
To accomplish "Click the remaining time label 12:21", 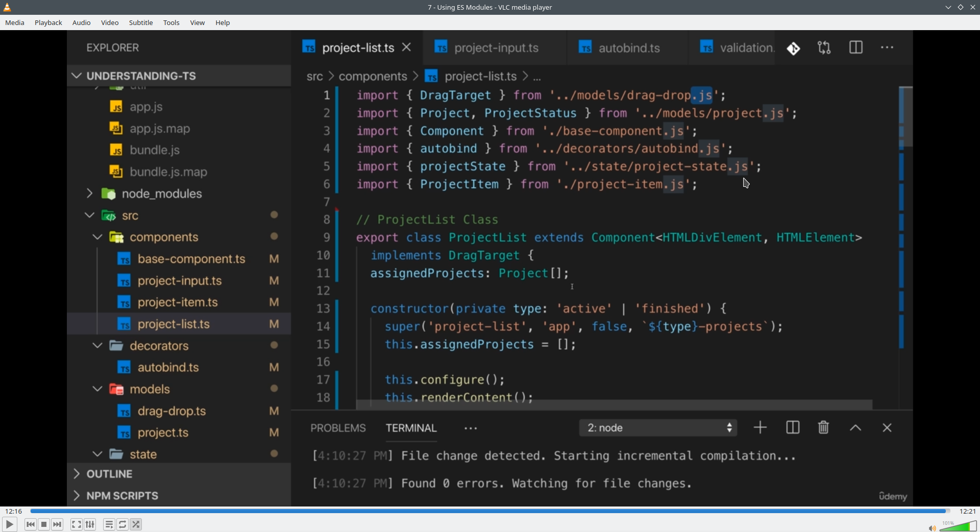I will point(967,511).
